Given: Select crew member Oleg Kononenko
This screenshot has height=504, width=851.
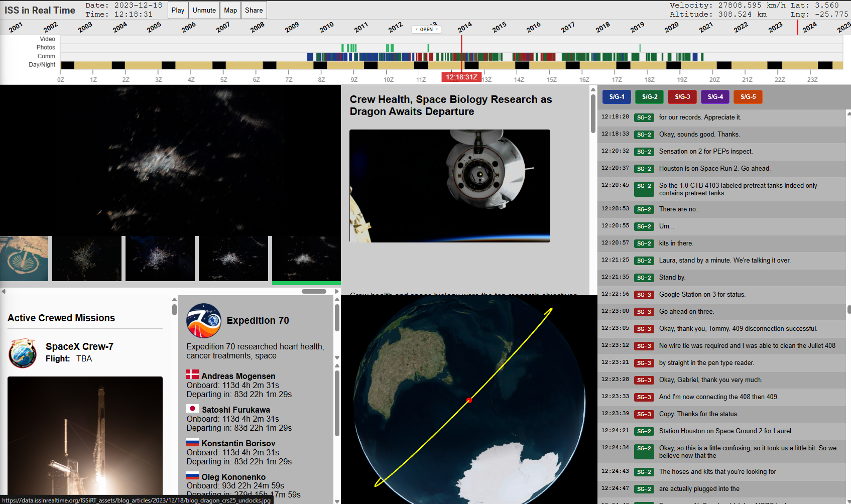Looking at the screenshot, I should (x=233, y=477).
